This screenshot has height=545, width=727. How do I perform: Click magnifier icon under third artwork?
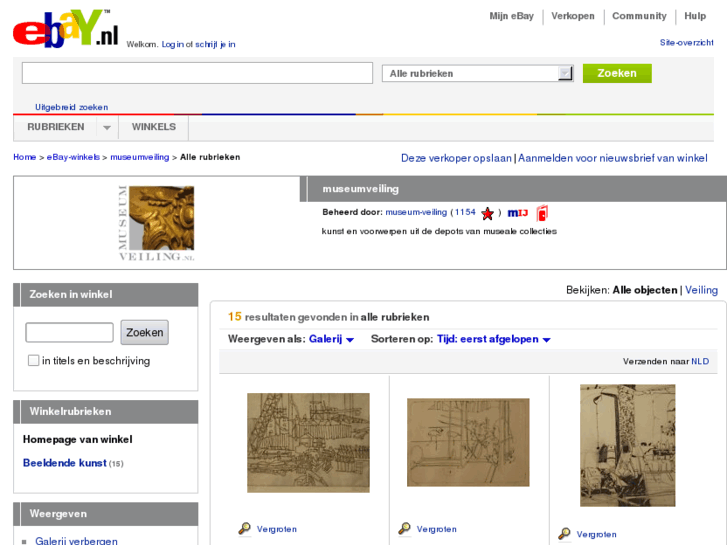pyautogui.click(x=564, y=533)
